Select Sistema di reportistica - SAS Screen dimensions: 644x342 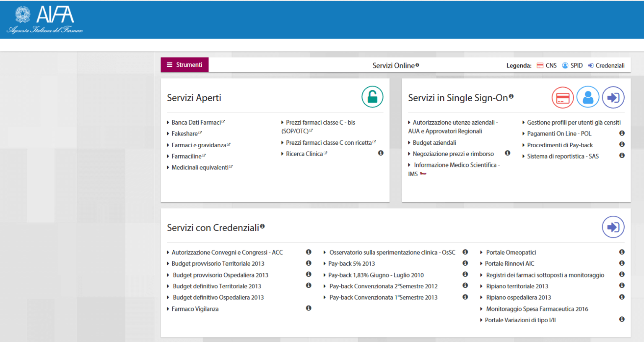(x=563, y=156)
